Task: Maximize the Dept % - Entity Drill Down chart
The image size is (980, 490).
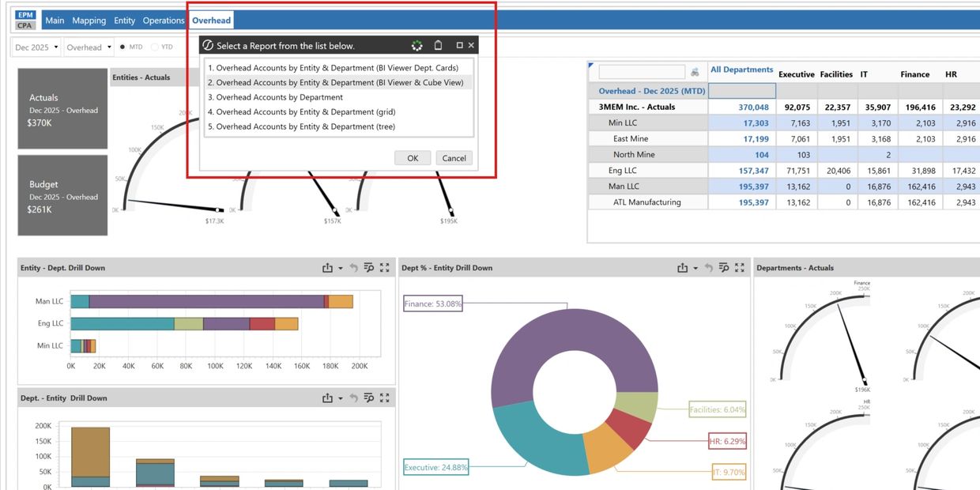Action: click(x=740, y=268)
